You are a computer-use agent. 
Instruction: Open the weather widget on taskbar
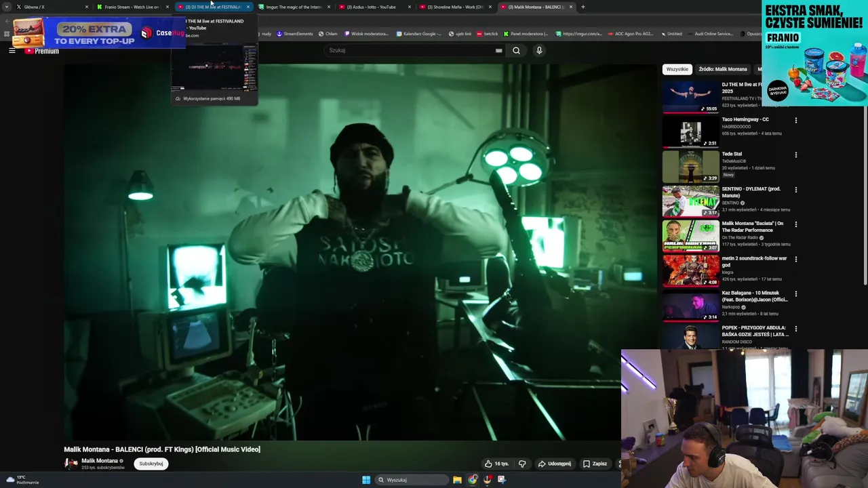point(22,480)
